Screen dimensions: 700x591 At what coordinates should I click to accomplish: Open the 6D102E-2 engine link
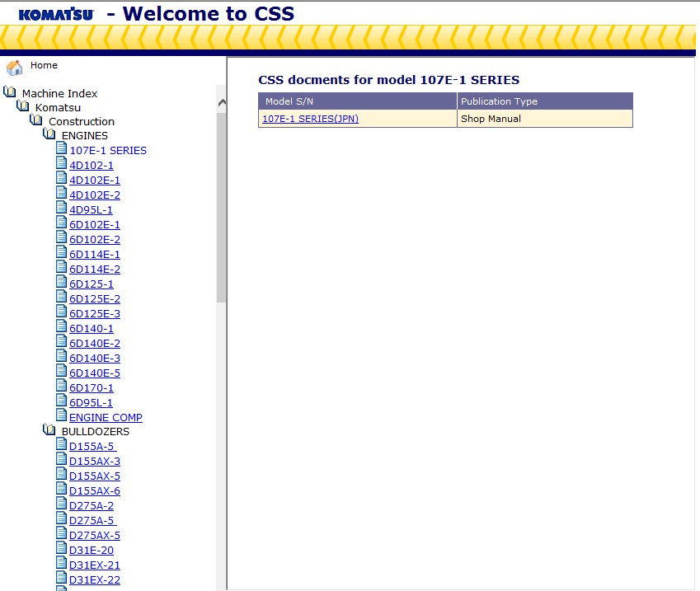tap(95, 239)
